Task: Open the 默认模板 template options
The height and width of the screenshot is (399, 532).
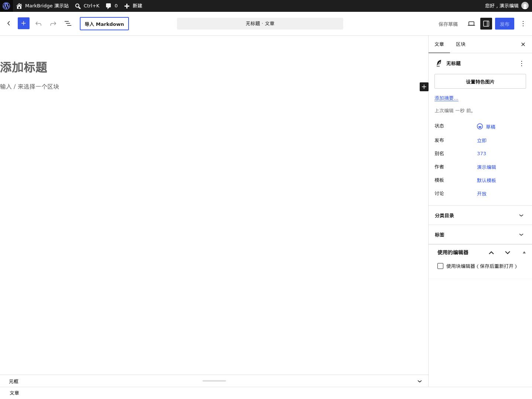Action: 487,180
